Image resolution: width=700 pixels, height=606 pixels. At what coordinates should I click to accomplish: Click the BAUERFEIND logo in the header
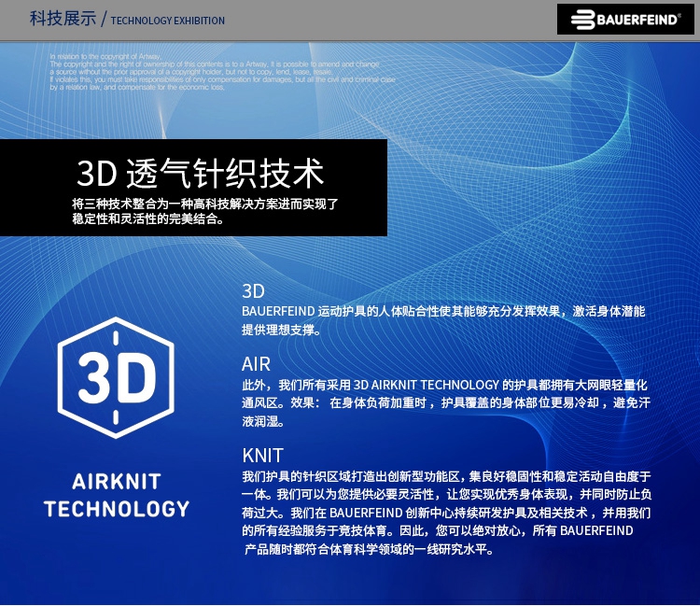tap(624, 20)
